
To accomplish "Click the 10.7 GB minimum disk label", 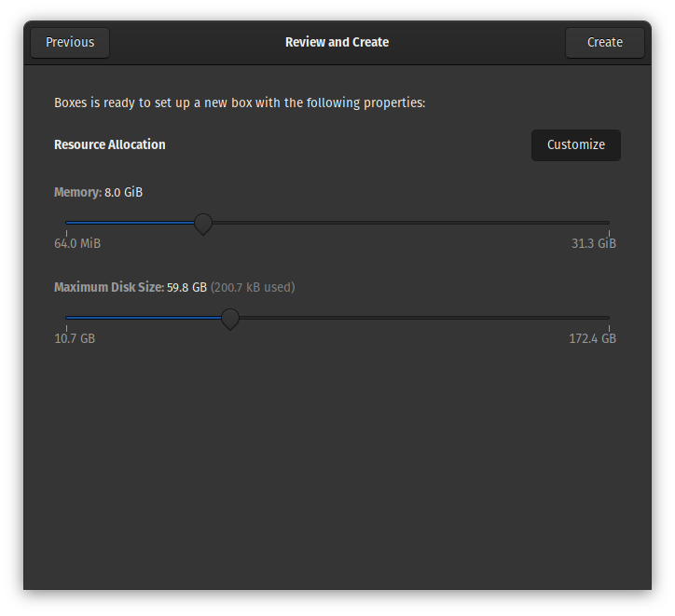I will point(75,338).
